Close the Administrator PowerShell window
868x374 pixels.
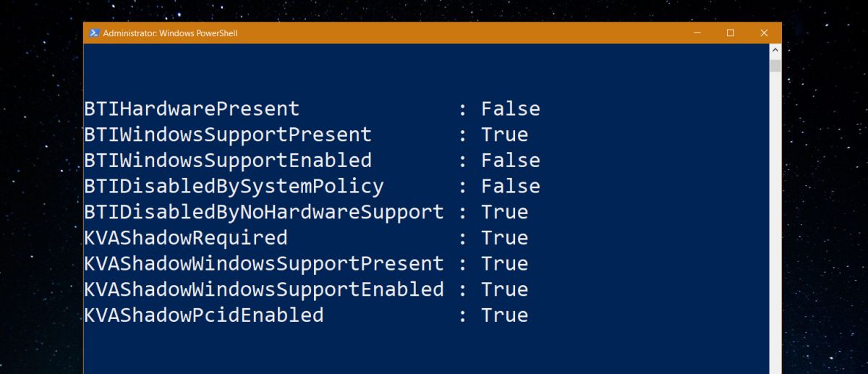coord(765,33)
